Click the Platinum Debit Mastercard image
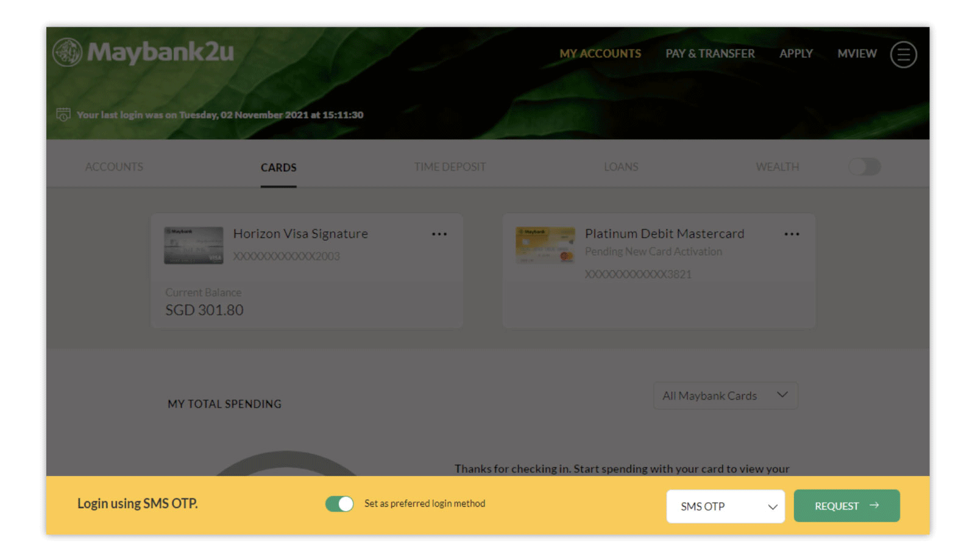Viewport: 975px width, 560px height. [x=545, y=246]
